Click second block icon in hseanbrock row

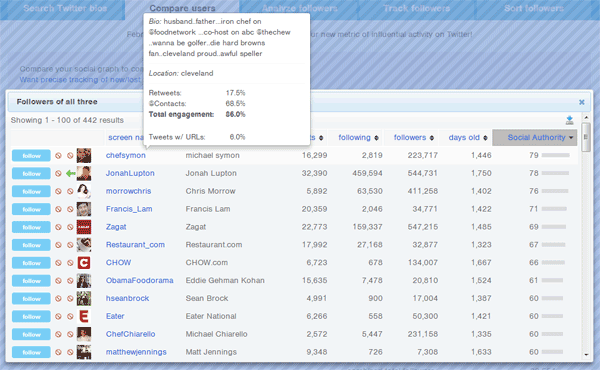tap(70, 298)
